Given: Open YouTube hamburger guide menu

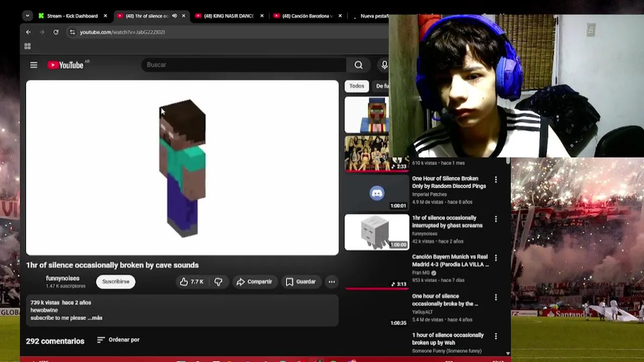Looking at the screenshot, I should (x=34, y=65).
